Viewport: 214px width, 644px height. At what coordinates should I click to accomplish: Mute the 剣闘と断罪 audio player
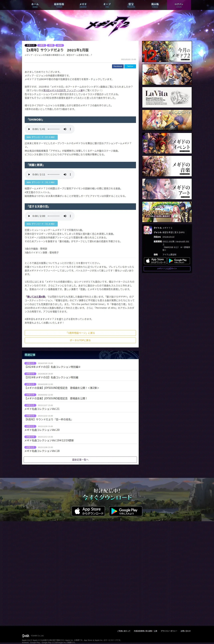tap(65, 174)
